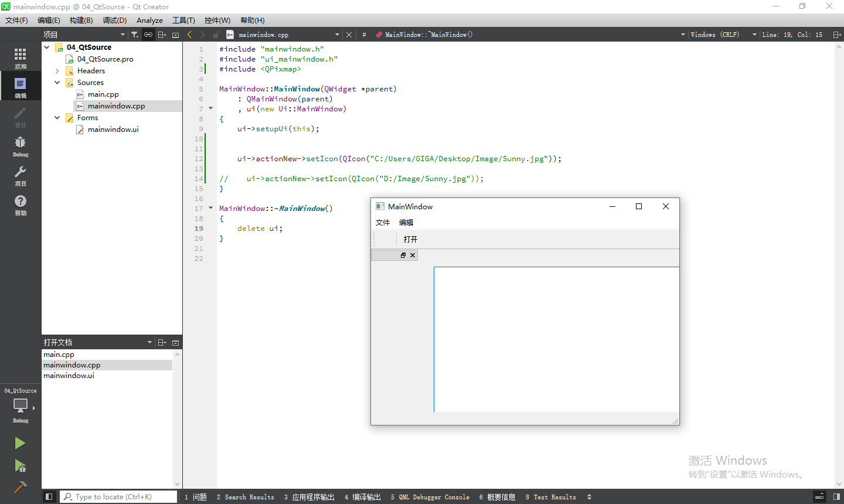Image resolution: width=844 pixels, height=504 pixels.
Task: Open the symbol list MainWindow::~MainWindow() dropdown
Action: point(683,35)
